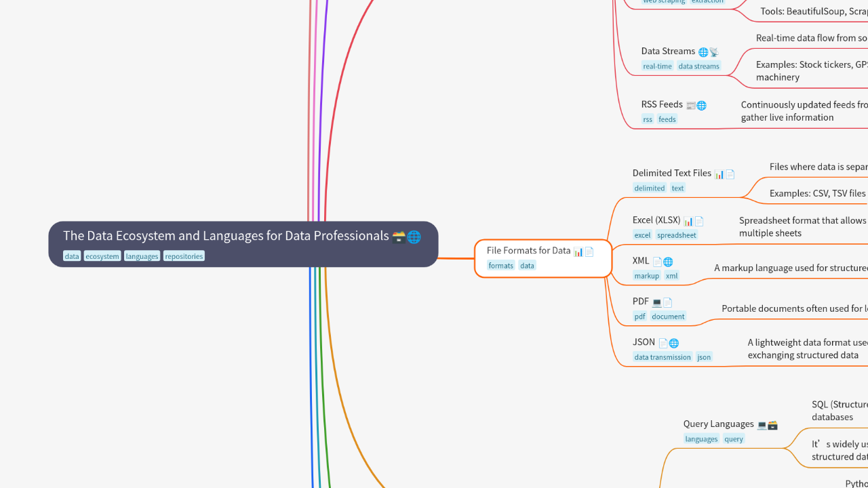
Task: Click the satellite emoji next to Data Streams
Action: click(x=714, y=52)
